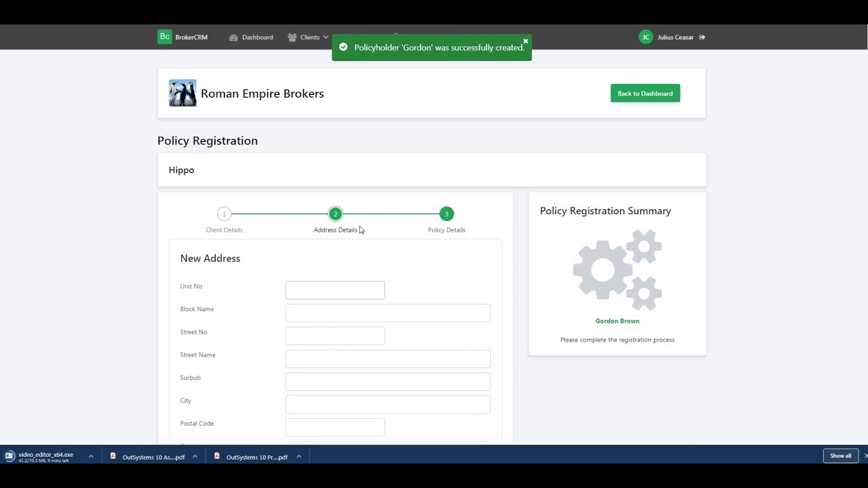Click the Address Details step label
The width and height of the screenshot is (868, 488).
point(335,230)
